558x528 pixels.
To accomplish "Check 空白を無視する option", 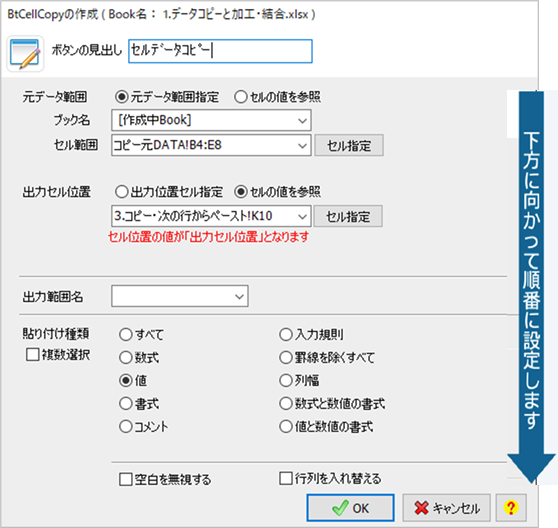I will 126,479.
